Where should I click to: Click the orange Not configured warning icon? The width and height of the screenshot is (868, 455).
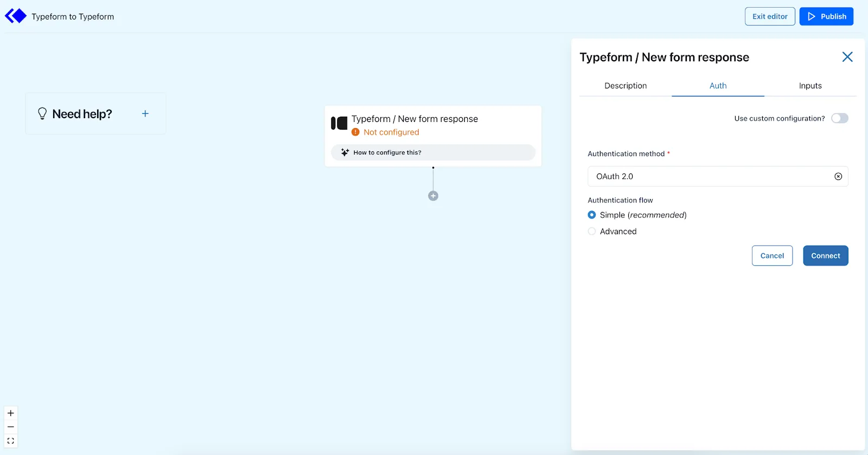click(355, 132)
